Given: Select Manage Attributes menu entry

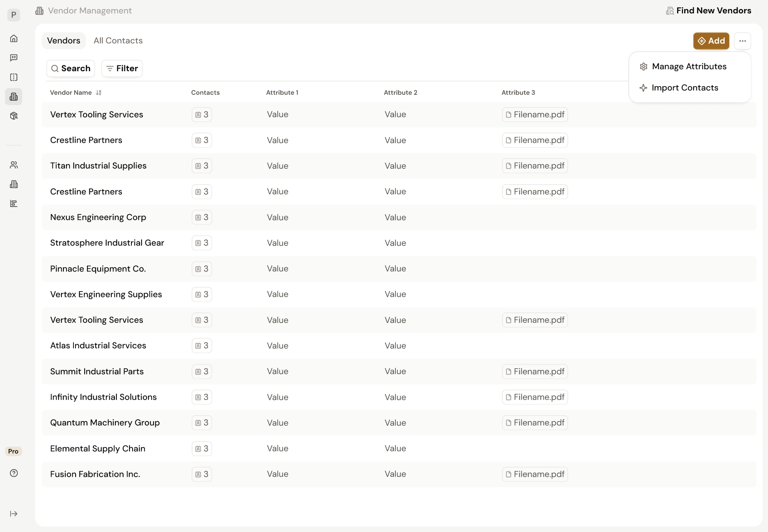Looking at the screenshot, I should (689, 66).
